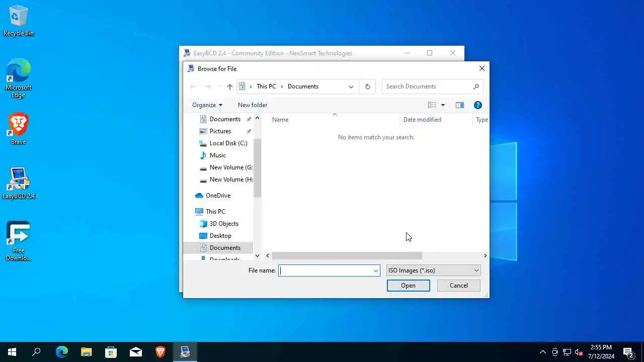Open the view options dropdown arrow
Viewport: 644px width, 362px height.
[443, 105]
